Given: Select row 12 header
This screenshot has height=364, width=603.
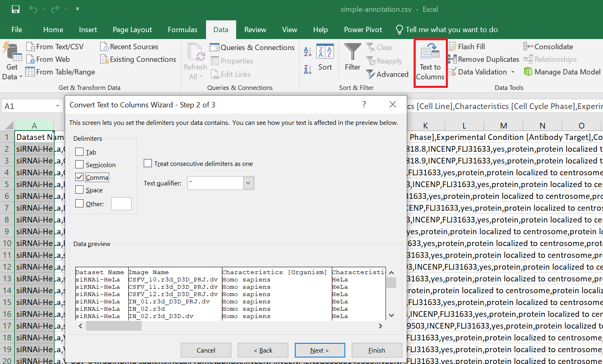Looking at the screenshot, I should [x=7, y=267].
